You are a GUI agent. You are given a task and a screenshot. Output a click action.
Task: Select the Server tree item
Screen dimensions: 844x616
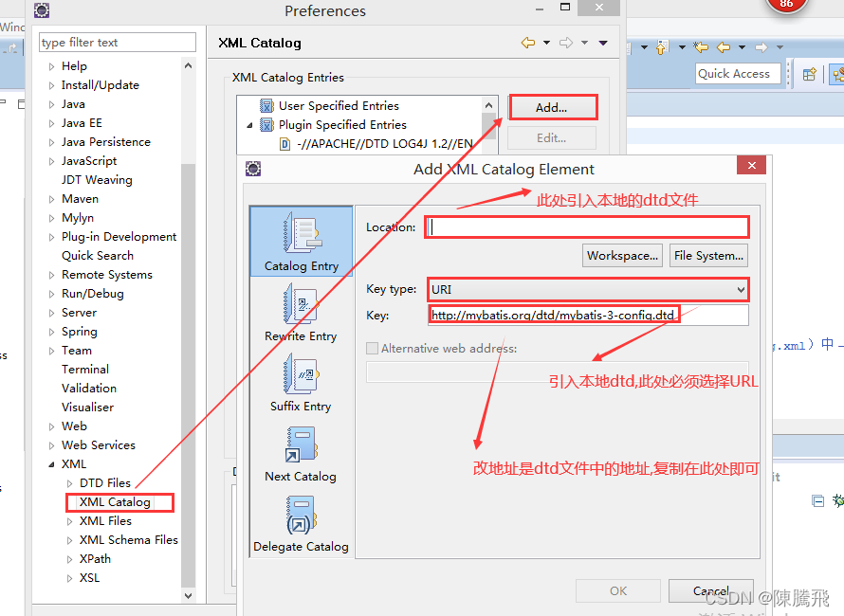coord(79,313)
